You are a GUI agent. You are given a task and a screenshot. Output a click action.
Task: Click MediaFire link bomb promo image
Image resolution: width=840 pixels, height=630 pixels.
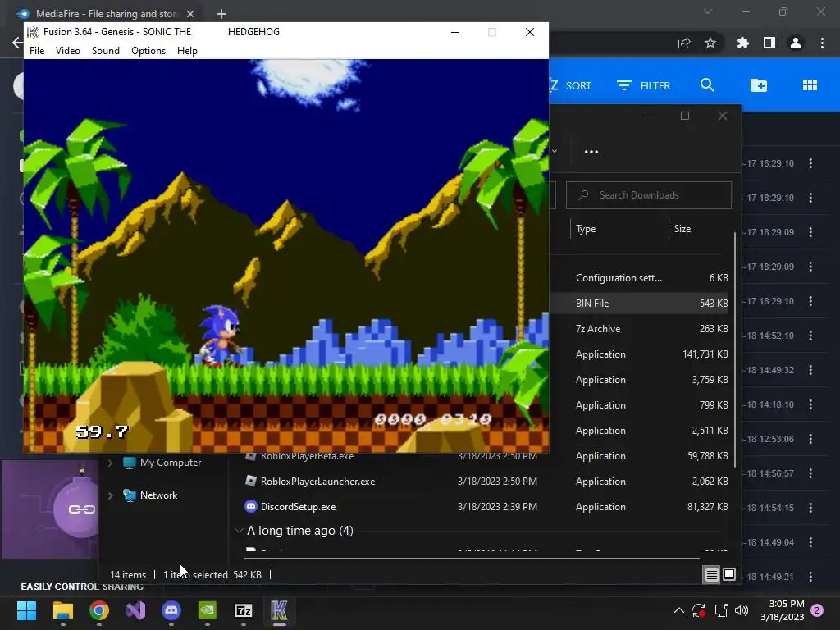click(x=50, y=509)
